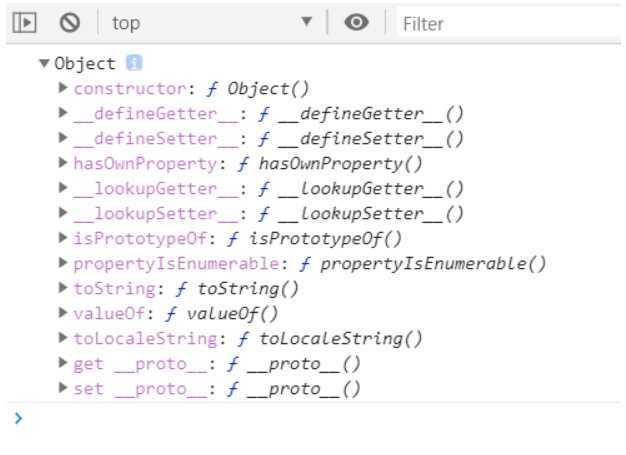Click inside the Filter field
Image resolution: width=626 pixels, height=455 pixels.
click(505, 23)
